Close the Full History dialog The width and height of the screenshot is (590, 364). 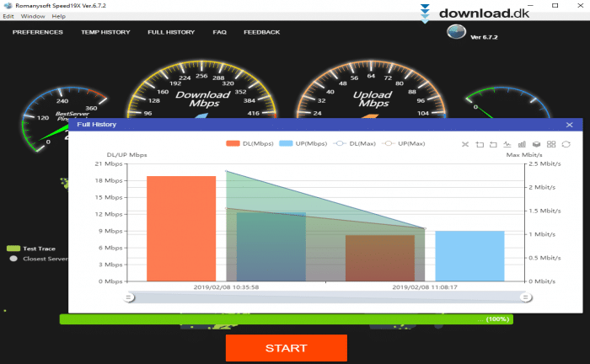[569, 125]
